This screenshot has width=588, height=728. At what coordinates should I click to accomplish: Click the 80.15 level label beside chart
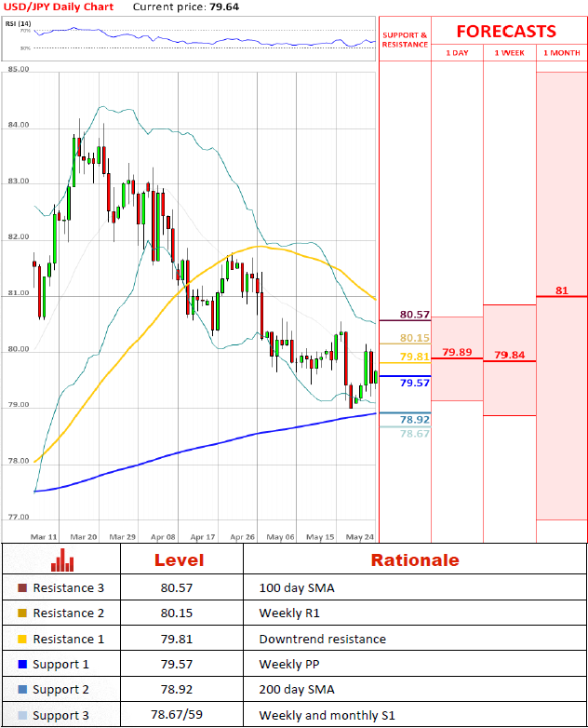point(414,338)
